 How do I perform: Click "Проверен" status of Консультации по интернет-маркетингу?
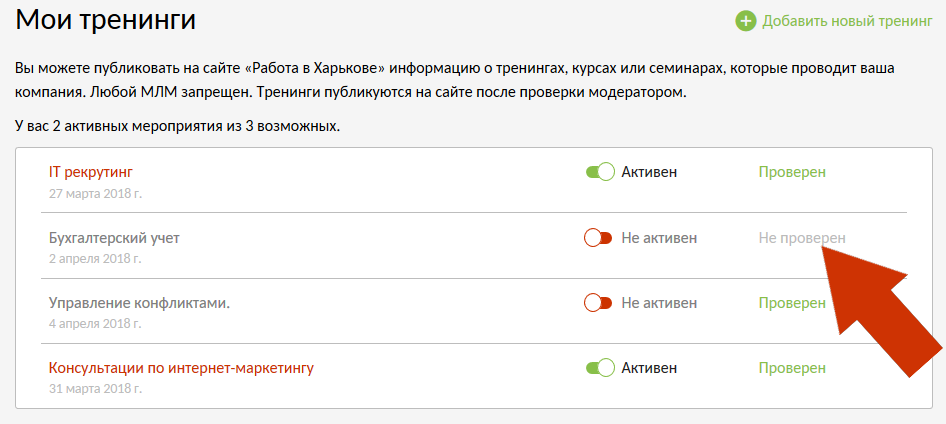tap(792, 368)
